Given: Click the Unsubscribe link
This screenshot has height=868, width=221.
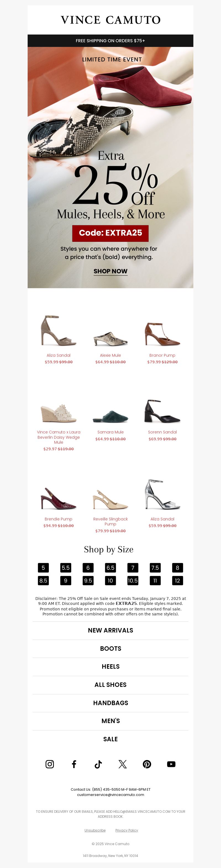Looking at the screenshot, I should (95, 830).
